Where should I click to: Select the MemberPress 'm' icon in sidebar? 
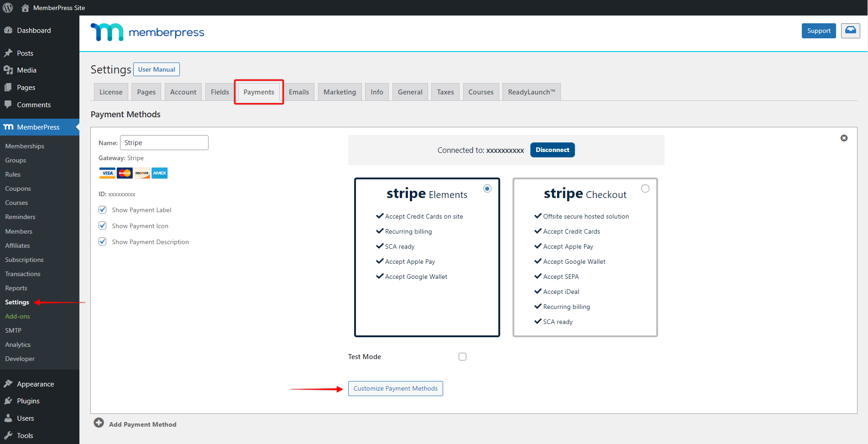[9, 127]
